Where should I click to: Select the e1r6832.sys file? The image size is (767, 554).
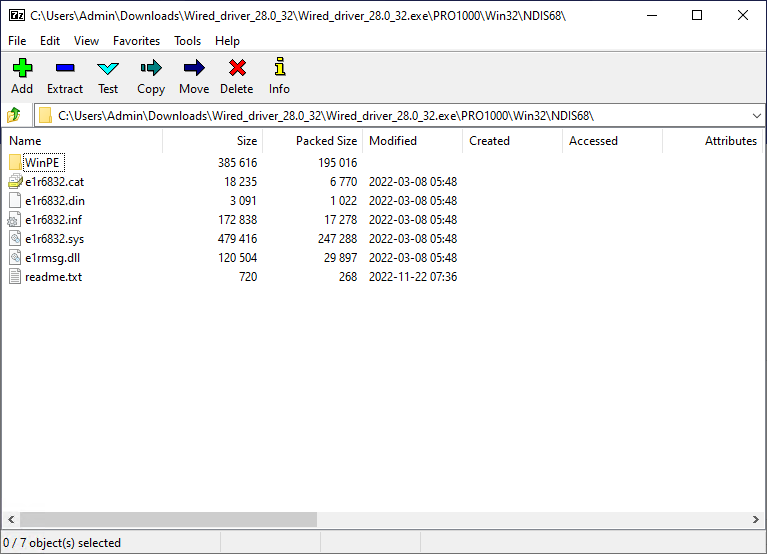(x=54, y=239)
